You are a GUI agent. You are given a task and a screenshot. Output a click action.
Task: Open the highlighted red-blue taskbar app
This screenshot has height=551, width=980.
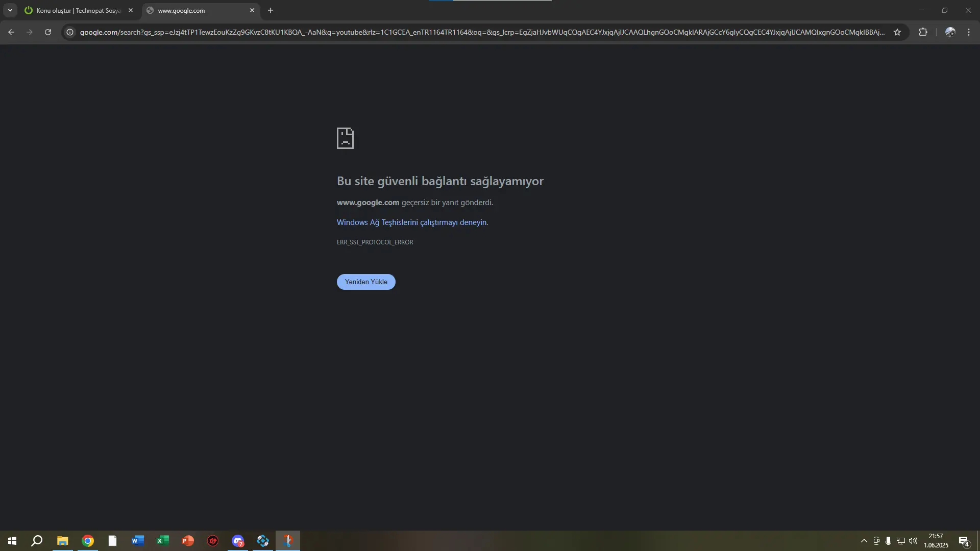288,541
